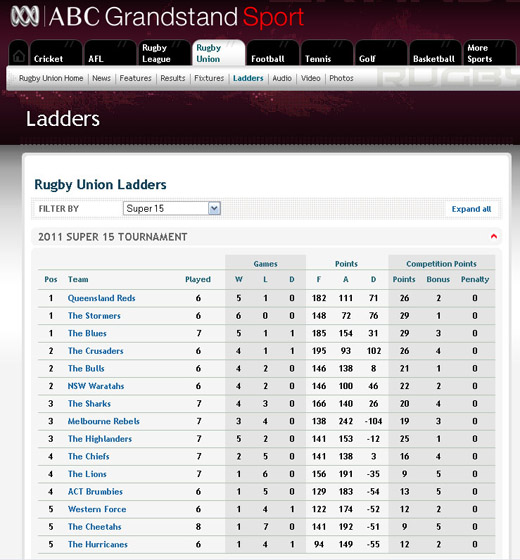Click the ABC logo icon
Viewport: 520px width, 560px height.
25,16
